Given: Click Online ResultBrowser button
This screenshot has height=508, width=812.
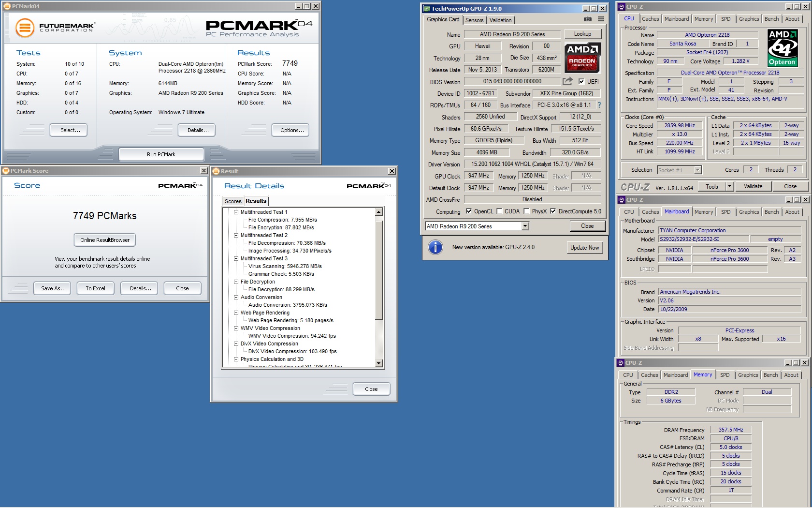Looking at the screenshot, I should [105, 240].
